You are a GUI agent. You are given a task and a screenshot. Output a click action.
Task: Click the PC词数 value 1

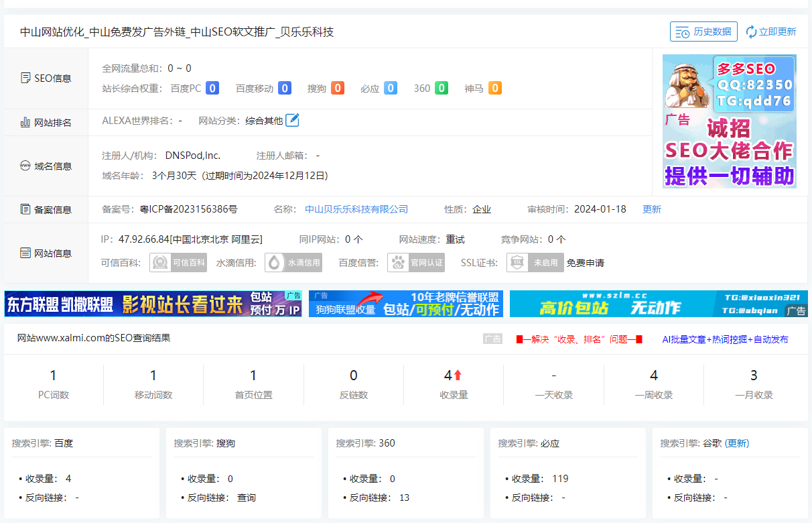coord(54,375)
